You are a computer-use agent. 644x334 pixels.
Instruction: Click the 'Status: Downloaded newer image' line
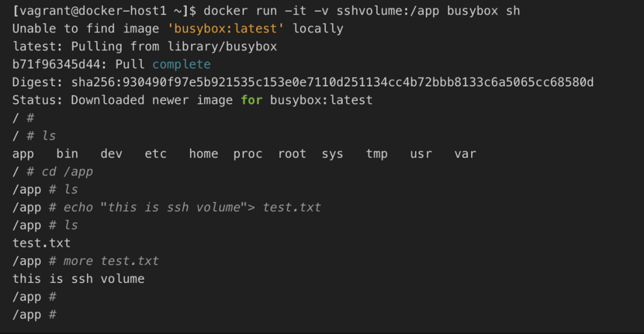pos(192,100)
